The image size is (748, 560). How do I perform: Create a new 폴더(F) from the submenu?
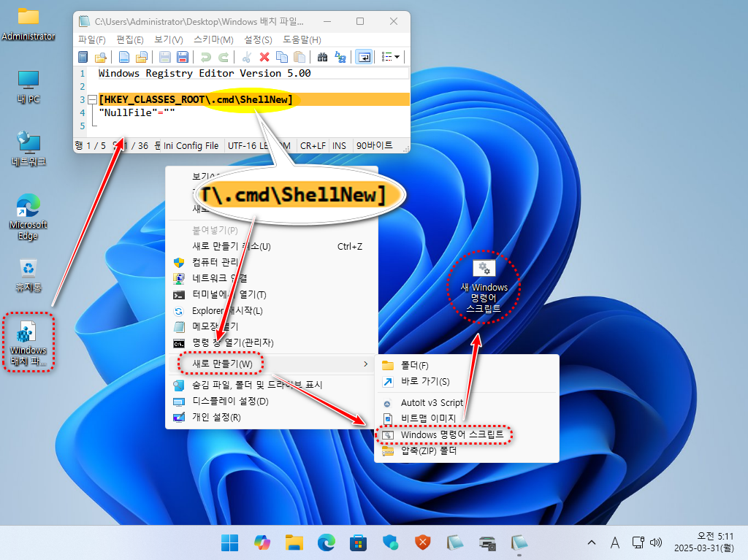(467, 365)
